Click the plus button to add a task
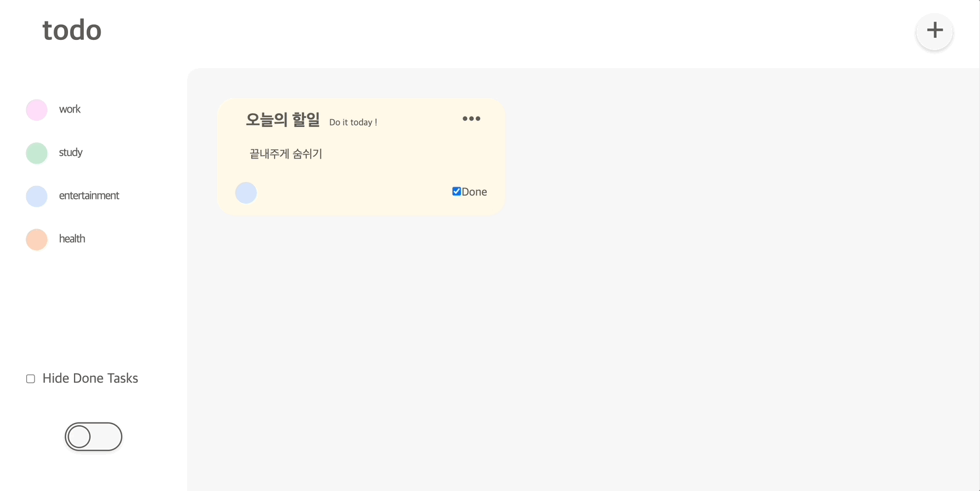 pyautogui.click(x=934, y=31)
